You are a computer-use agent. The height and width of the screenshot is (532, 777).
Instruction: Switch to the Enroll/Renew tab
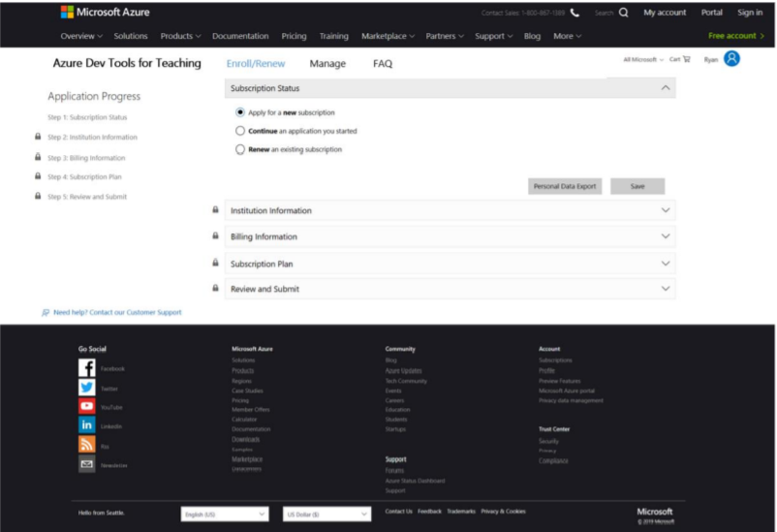[x=256, y=63]
